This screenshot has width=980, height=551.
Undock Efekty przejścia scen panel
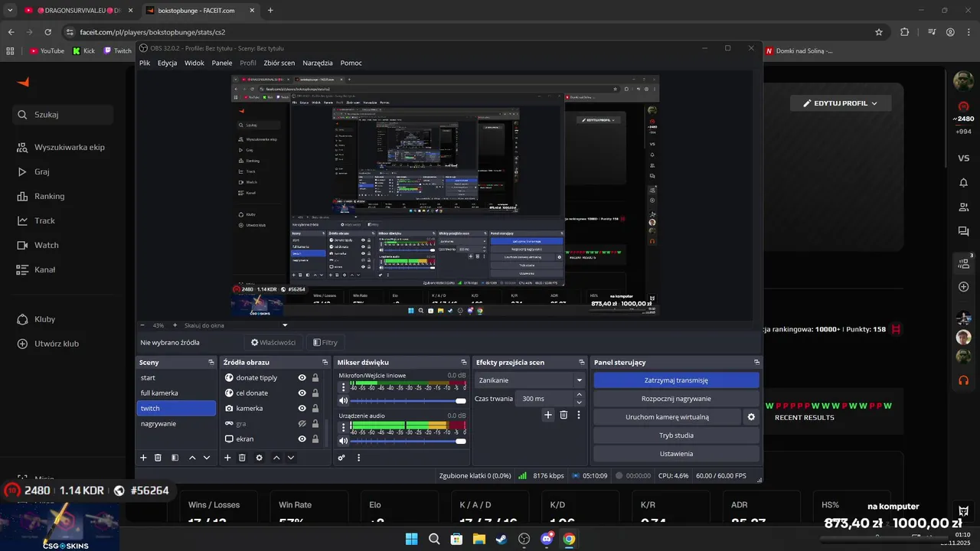tap(581, 363)
